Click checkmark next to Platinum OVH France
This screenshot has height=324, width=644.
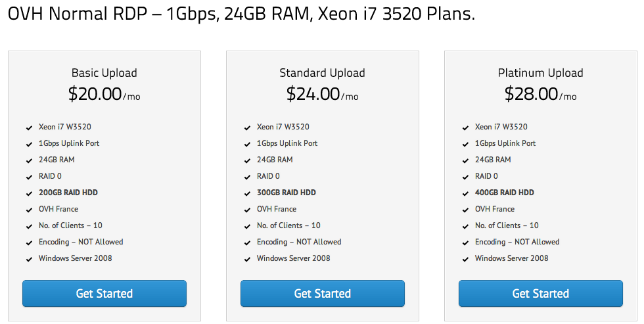coord(465,210)
